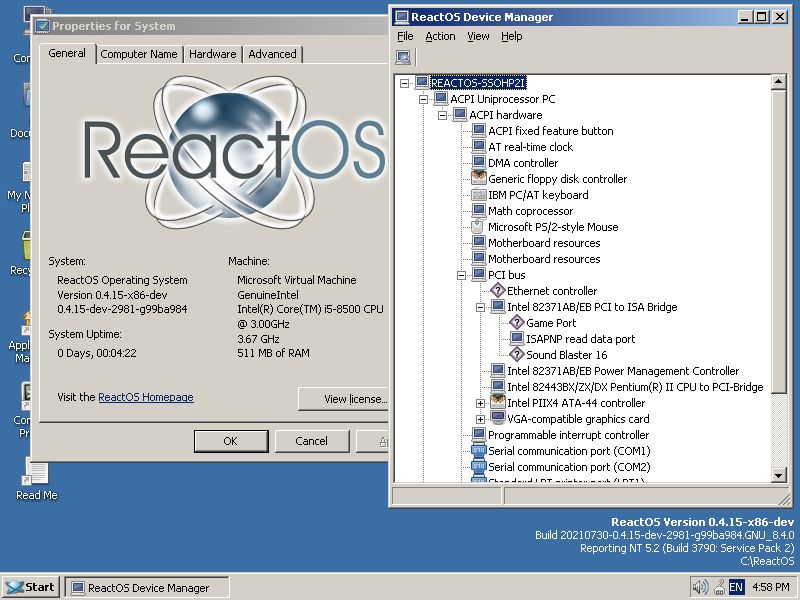Screen dimensions: 800x600
Task: Select the IBM PC/AT keyboard icon
Action: coord(478,195)
